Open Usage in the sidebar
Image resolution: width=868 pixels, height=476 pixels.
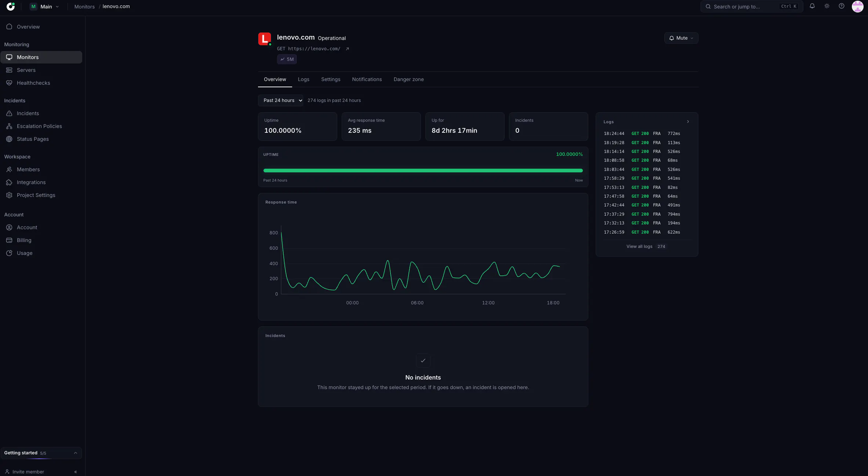41,253
